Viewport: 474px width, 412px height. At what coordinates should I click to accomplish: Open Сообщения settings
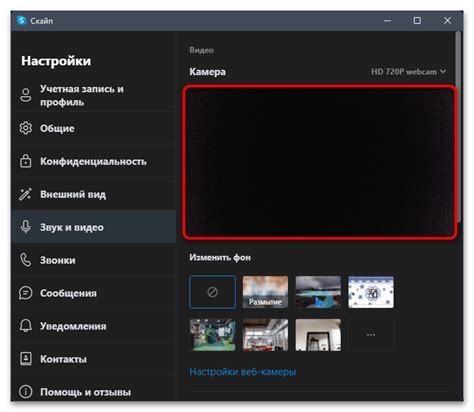pos(94,293)
